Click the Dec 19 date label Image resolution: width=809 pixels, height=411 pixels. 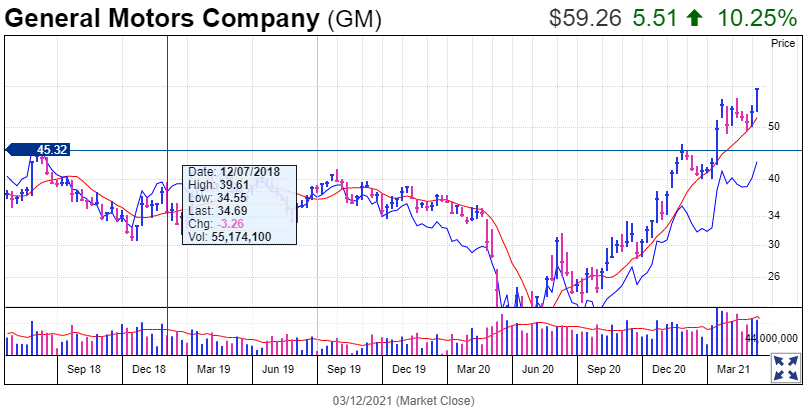pos(409,370)
